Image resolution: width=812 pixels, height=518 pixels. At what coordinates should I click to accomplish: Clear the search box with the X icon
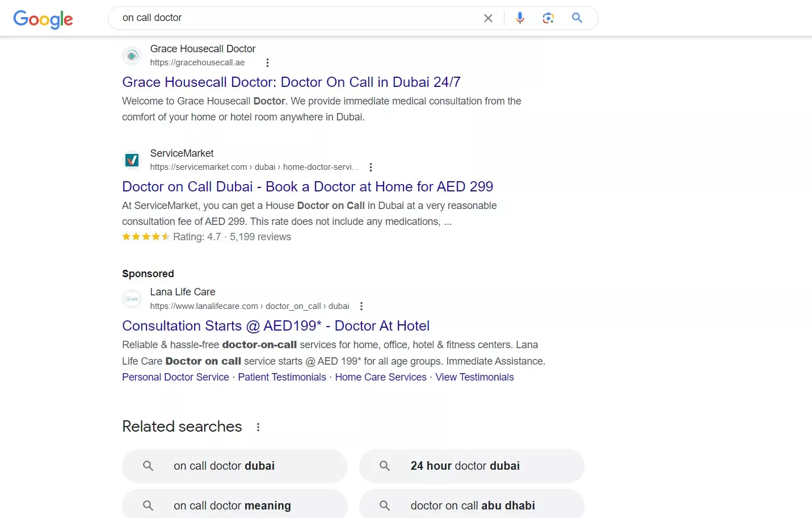click(x=488, y=18)
